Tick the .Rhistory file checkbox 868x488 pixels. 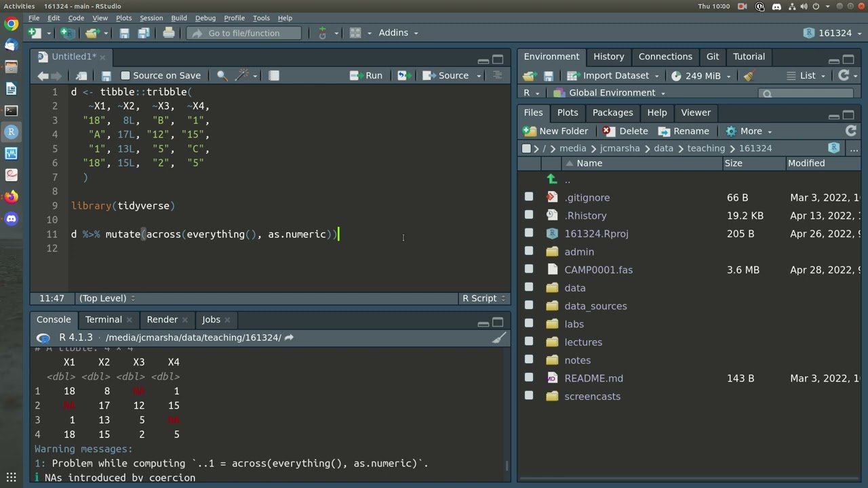[529, 215]
